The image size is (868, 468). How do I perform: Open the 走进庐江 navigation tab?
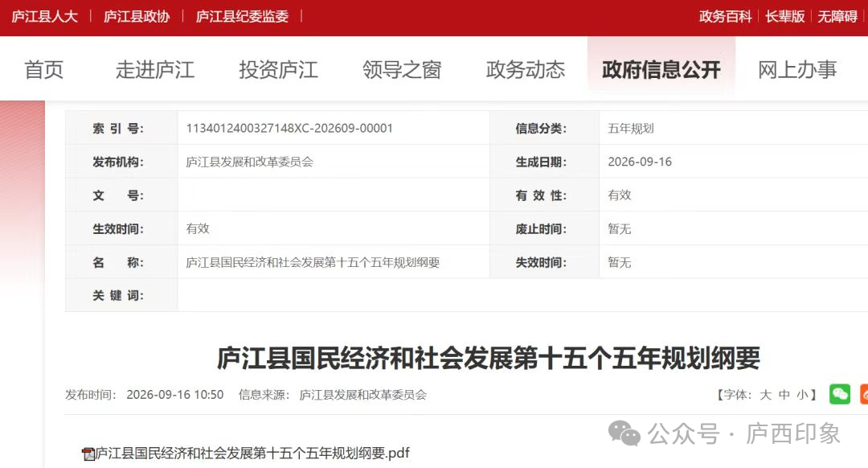pos(155,70)
